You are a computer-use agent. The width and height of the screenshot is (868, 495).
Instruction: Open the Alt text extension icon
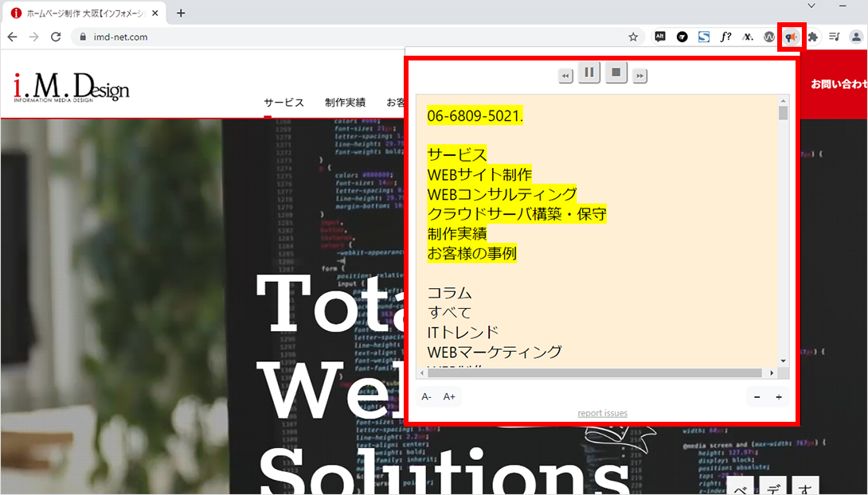660,37
